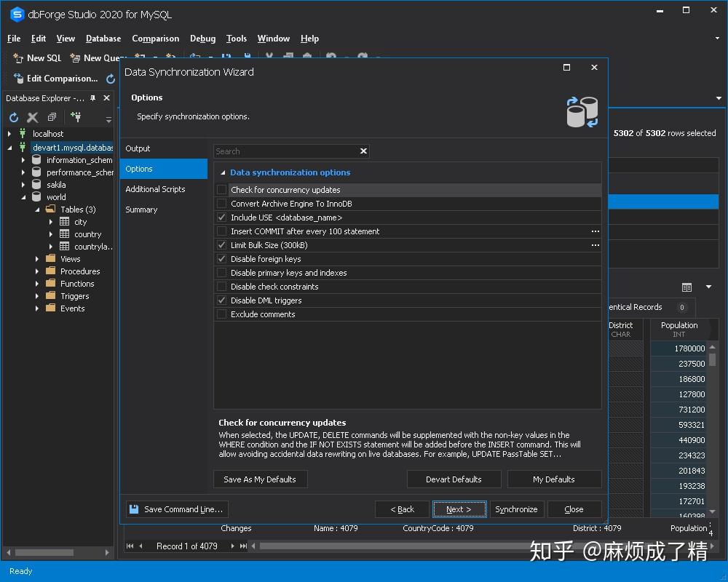
Task: Unpin the Database Explorer panel
Action: click(93, 97)
